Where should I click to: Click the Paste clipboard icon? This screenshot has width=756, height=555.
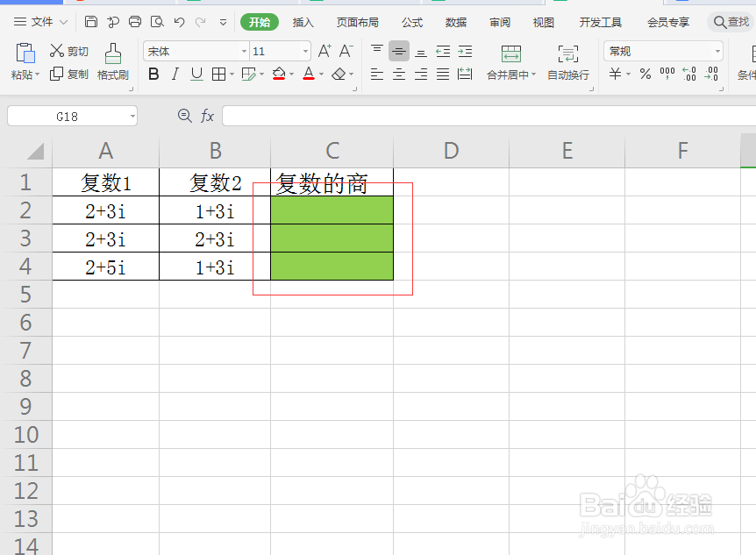25,53
